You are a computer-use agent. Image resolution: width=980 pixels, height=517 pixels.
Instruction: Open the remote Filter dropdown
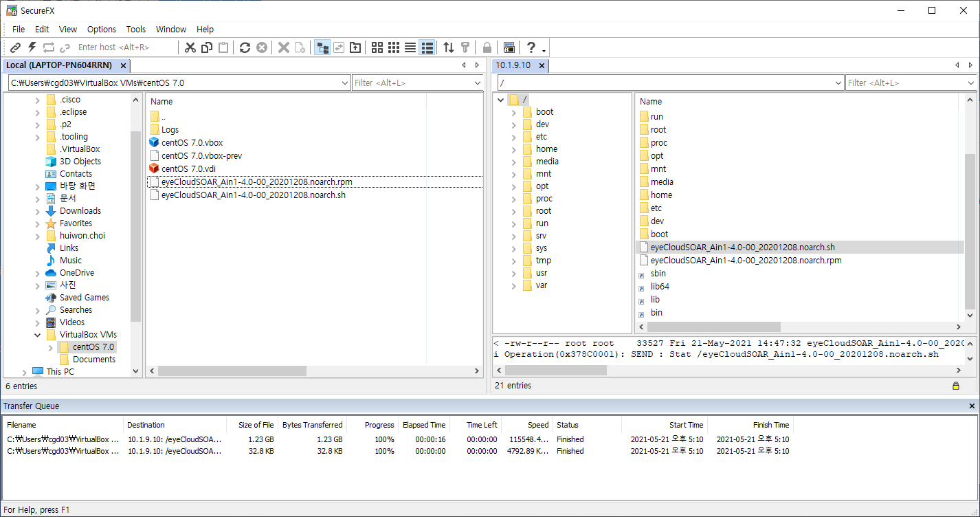(x=970, y=82)
